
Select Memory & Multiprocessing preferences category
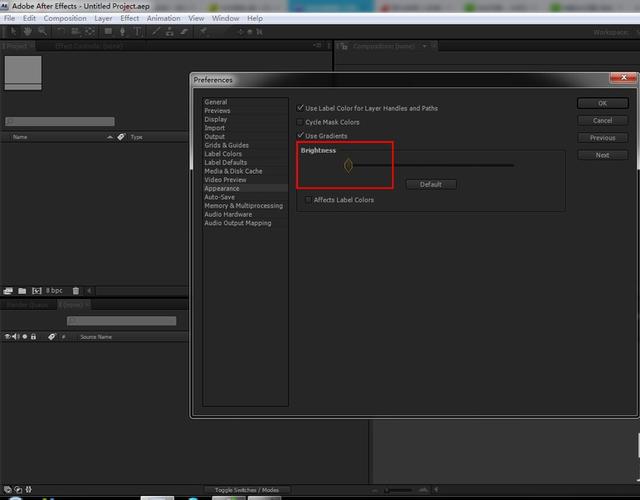(x=243, y=206)
